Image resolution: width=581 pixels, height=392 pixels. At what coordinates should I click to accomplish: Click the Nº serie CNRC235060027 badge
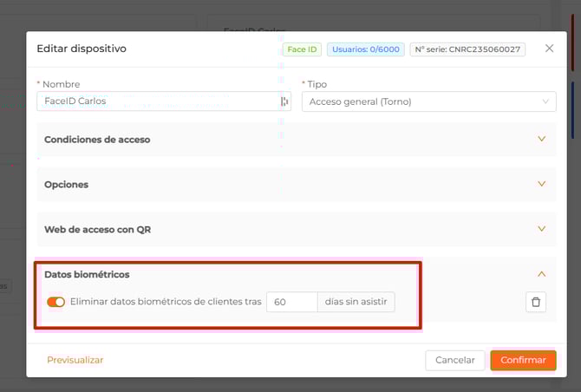pyautogui.click(x=467, y=49)
